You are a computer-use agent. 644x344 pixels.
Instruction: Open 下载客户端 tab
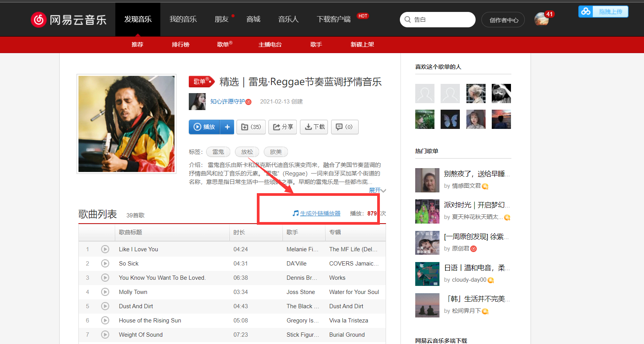[334, 19]
